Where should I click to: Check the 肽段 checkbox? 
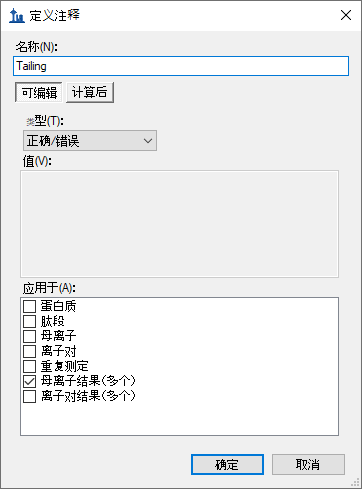[x=29, y=321]
